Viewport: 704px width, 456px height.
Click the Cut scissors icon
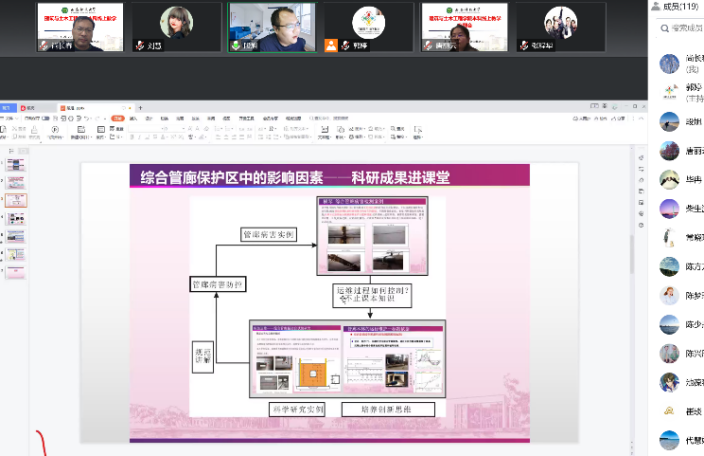coord(14,129)
